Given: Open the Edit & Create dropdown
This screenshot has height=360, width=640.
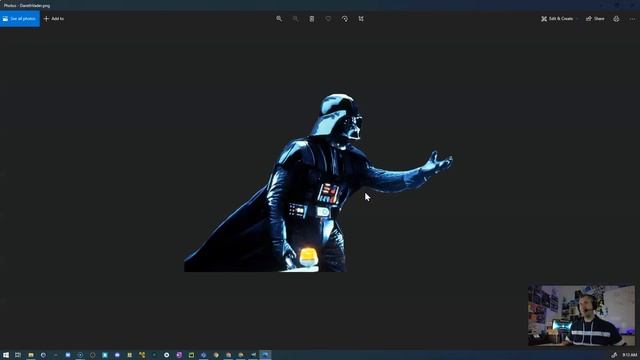Looking at the screenshot, I should click(559, 19).
